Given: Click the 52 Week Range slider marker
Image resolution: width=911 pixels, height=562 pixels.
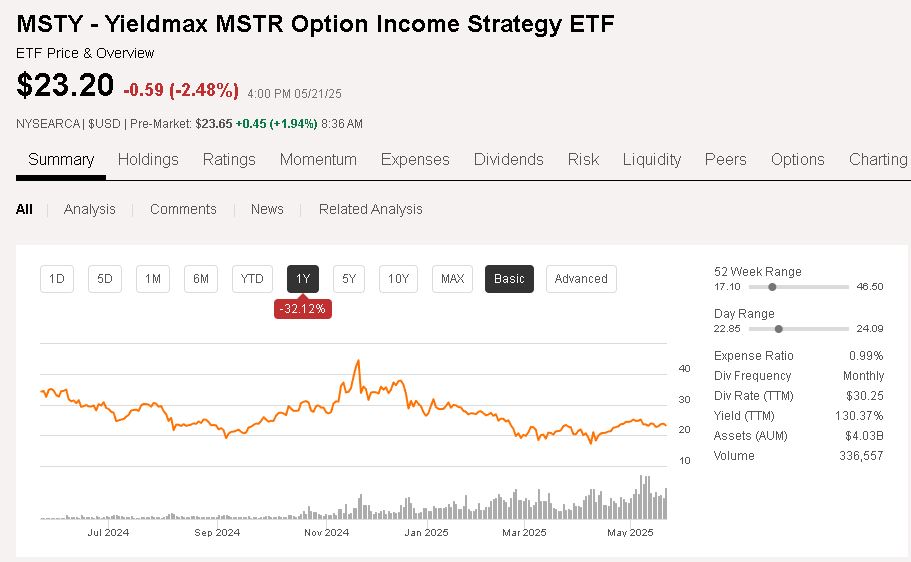Looking at the screenshot, I should click(x=772, y=287).
